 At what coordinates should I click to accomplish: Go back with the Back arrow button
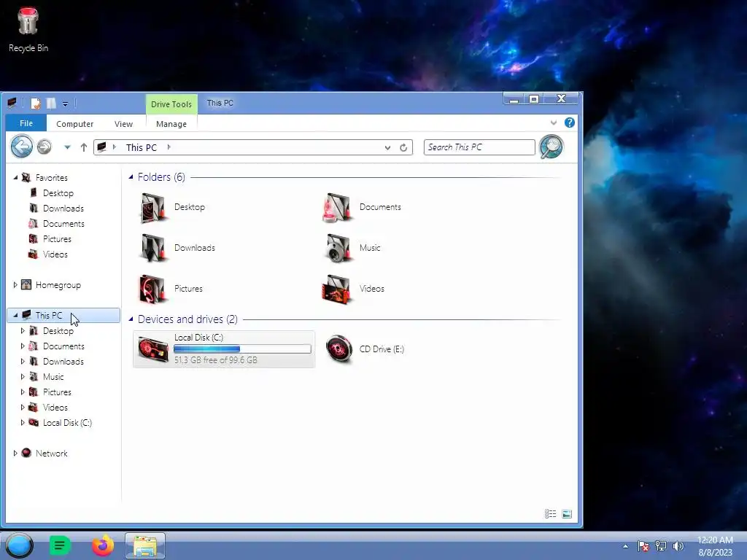pos(22,146)
